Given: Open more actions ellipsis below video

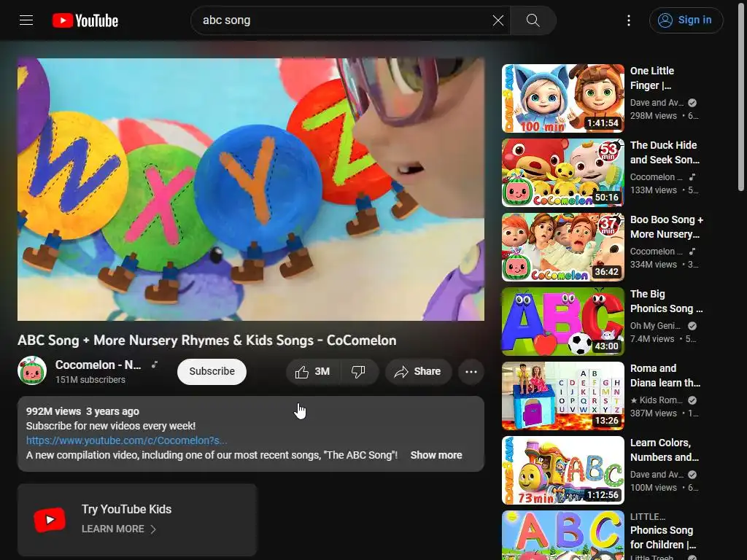Looking at the screenshot, I should point(471,371).
